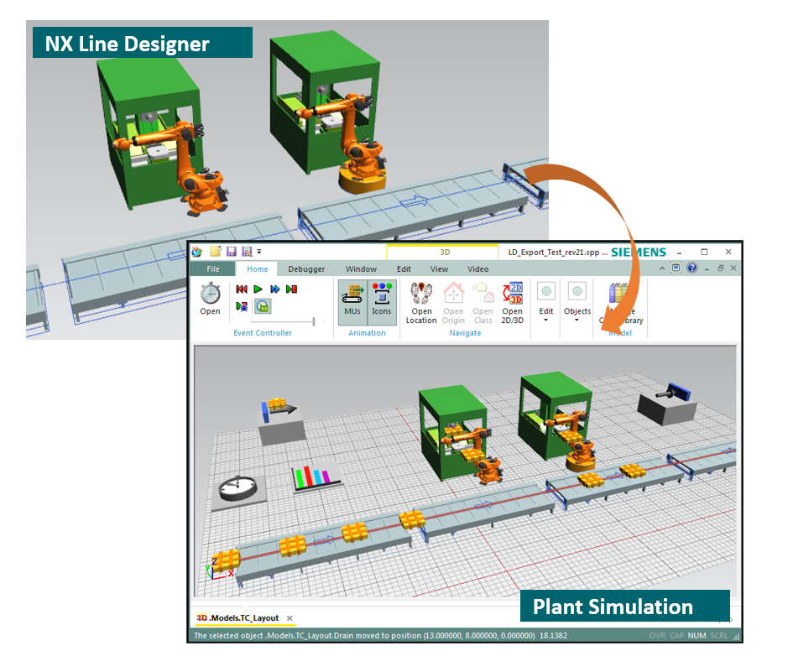
Task: Fast forward the simulation
Action: [x=275, y=289]
